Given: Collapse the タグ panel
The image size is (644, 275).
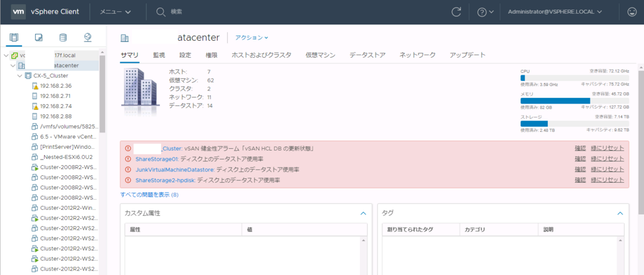Looking at the screenshot, I should point(620,213).
